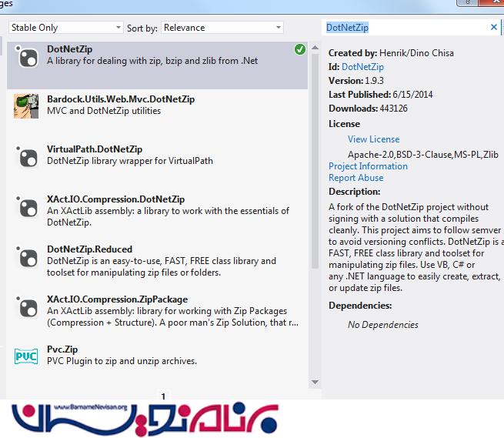Screen dimensions: 504x438
Task: Open the Stable Only dropdown
Action: click(x=65, y=28)
